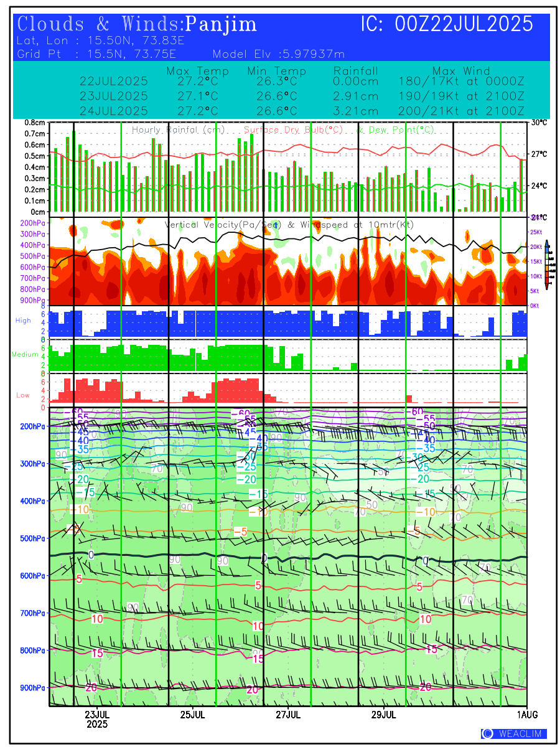Click the 27°C temperature axis label

pyautogui.click(x=538, y=154)
